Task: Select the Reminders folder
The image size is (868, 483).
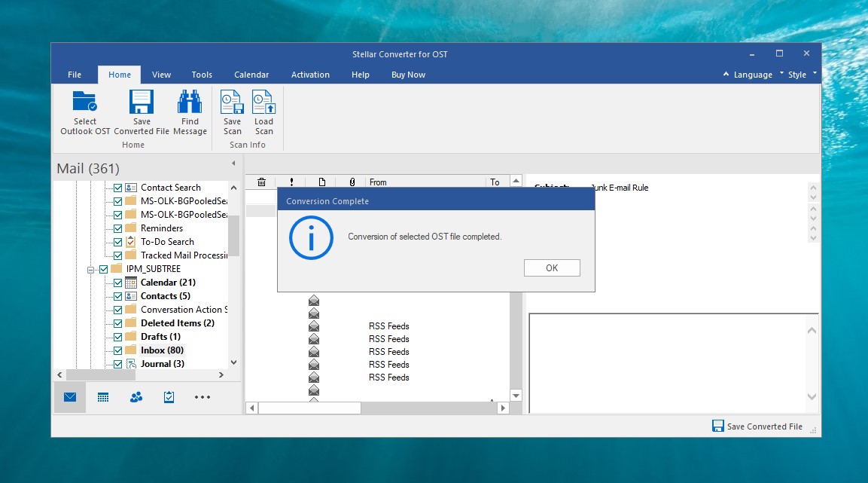Action: [162, 228]
